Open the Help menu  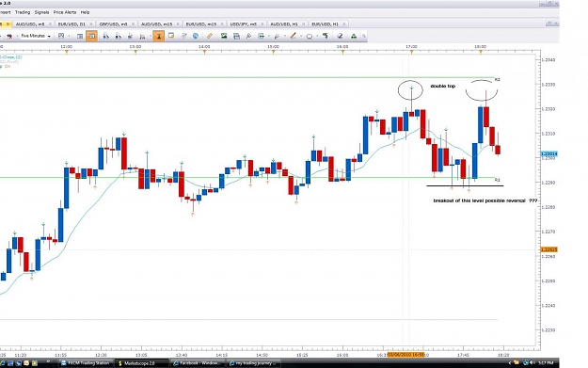(x=85, y=12)
